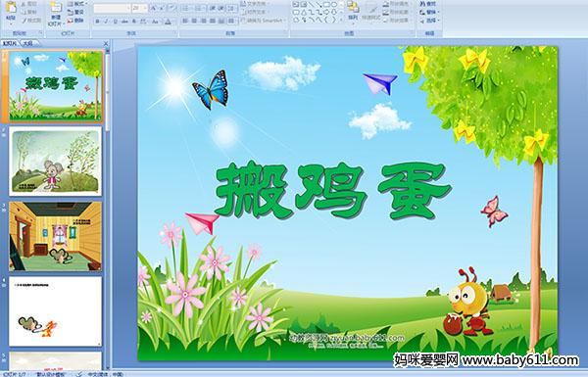Click the Replace button in the editing group
Viewport: 588px width, 377px height.
428,12
